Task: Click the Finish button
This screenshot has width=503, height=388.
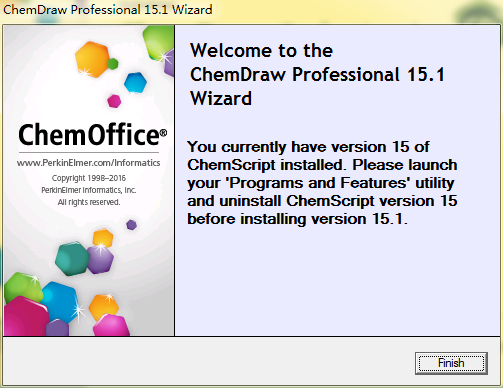Action: pyautogui.click(x=451, y=363)
